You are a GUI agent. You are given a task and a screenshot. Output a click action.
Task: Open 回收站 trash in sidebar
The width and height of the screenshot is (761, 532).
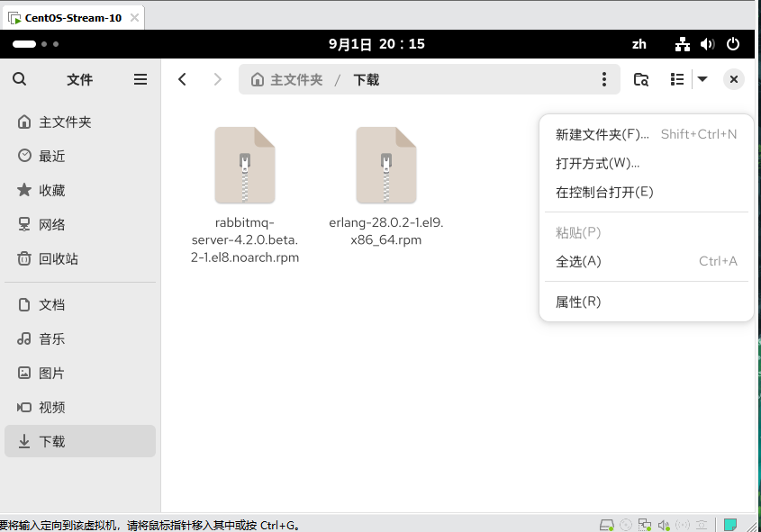tap(80, 258)
